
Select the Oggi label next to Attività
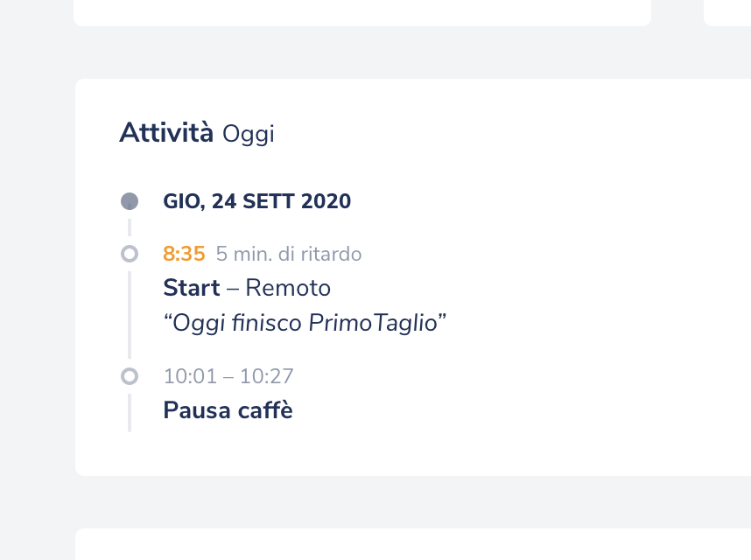[249, 134]
